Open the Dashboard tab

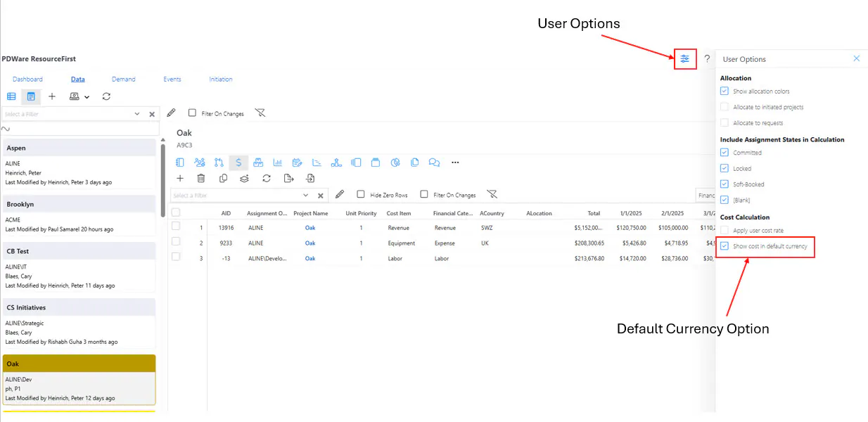pos(27,79)
